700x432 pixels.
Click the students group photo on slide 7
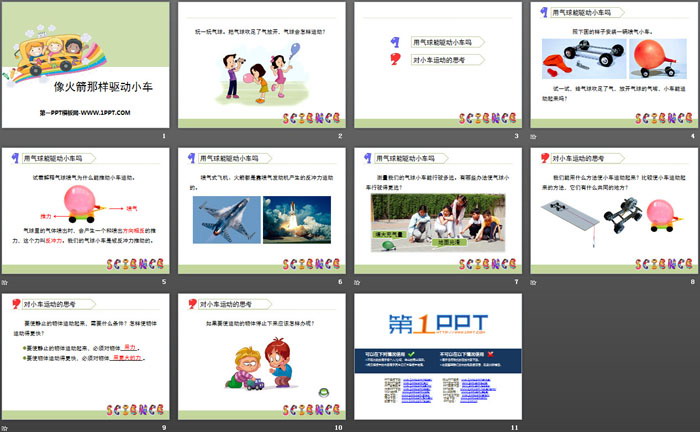436,220
